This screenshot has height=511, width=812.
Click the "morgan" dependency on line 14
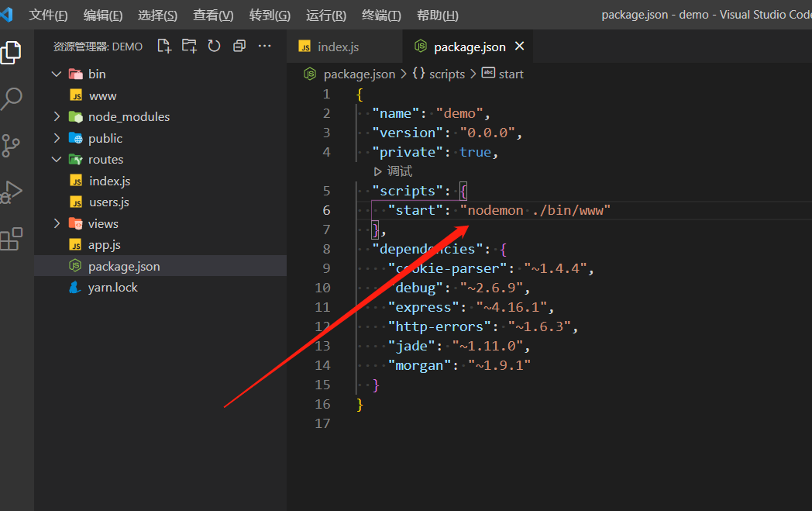[x=419, y=365]
